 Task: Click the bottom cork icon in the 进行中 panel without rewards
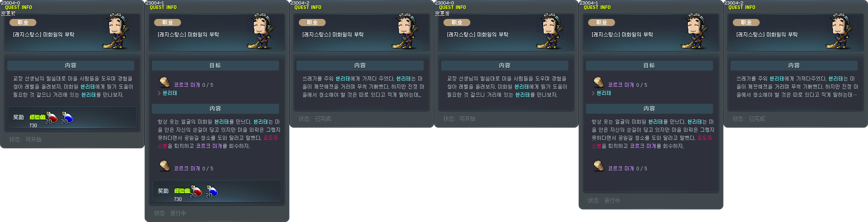pyautogui.click(x=598, y=165)
